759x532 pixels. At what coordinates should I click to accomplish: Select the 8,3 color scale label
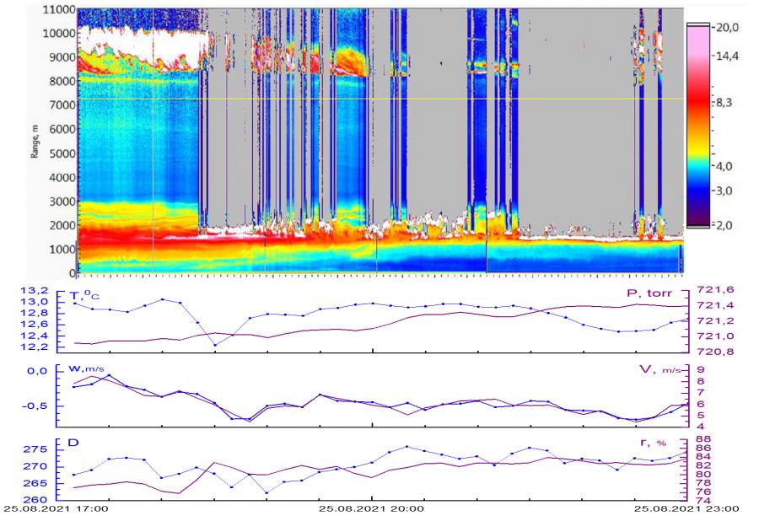727,103
